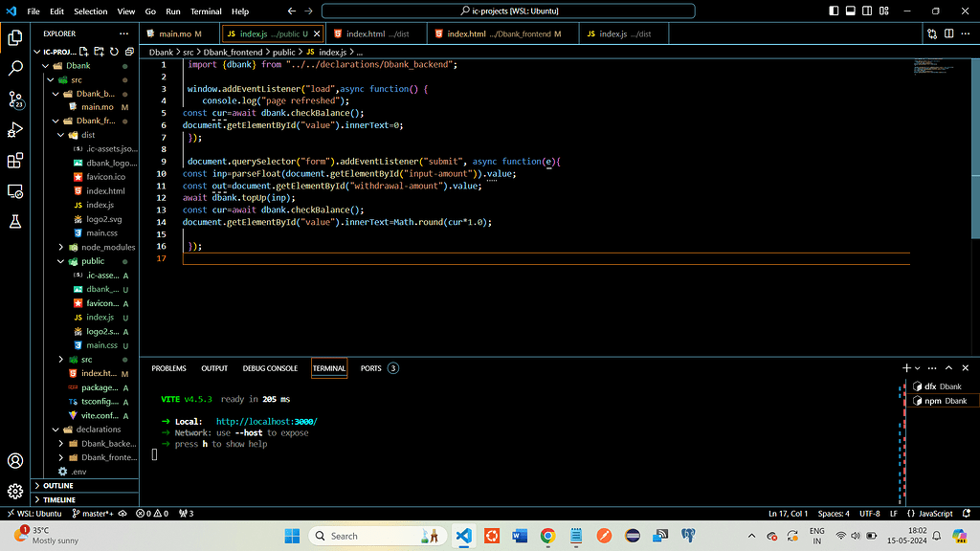The image size is (980, 551).
Task: Click WSL: Ubuntu remote indicator
Action: tap(34, 514)
